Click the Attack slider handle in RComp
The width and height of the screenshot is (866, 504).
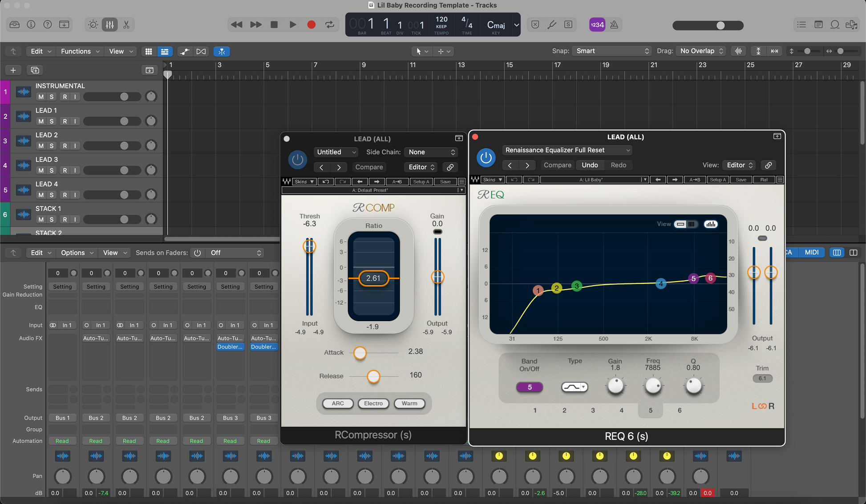coord(360,353)
